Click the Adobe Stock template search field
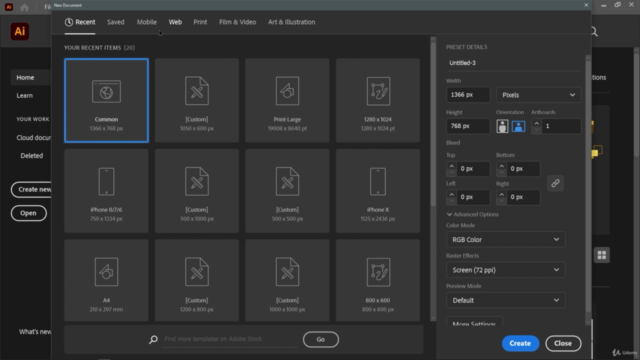640x360 pixels. (x=230, y=339)
